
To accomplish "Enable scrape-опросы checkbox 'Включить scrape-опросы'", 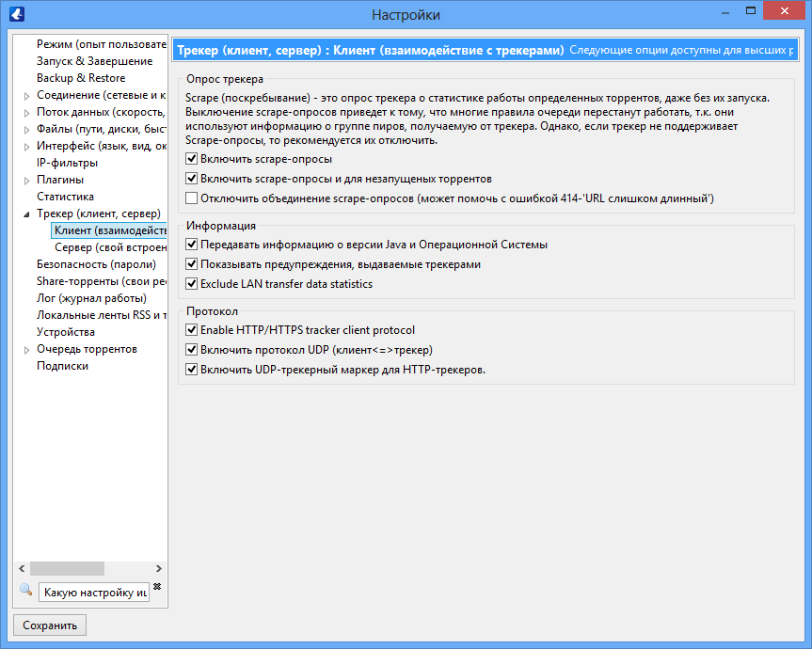I will pyautogui.click(x=192, y=158).
